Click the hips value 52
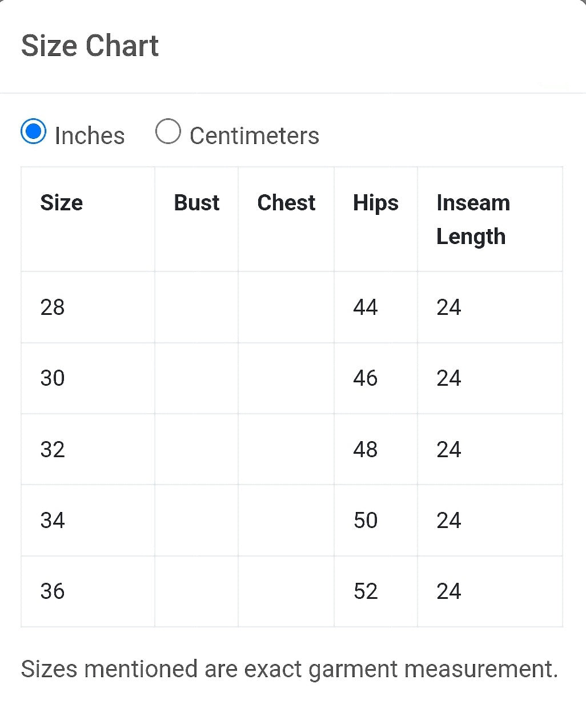Image resolution: width=586 pixels, height=728 pixels. point(366,591)
